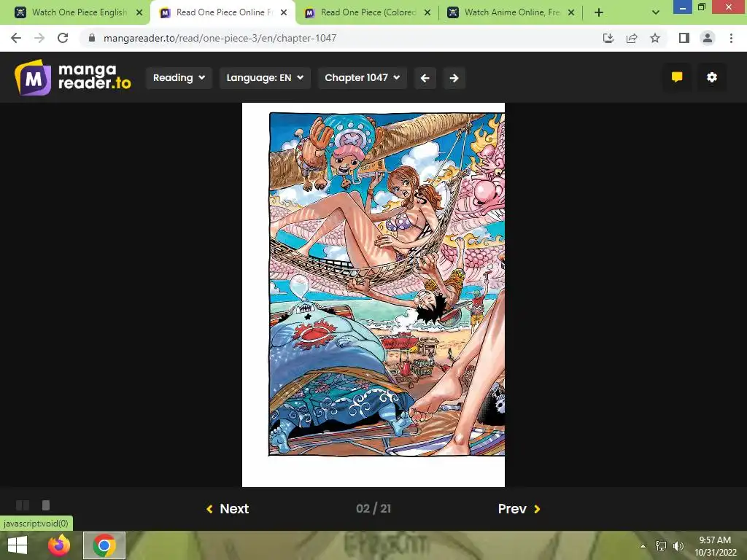
Task: Open Chrome three-dot menu
Action: pos(731,38)
